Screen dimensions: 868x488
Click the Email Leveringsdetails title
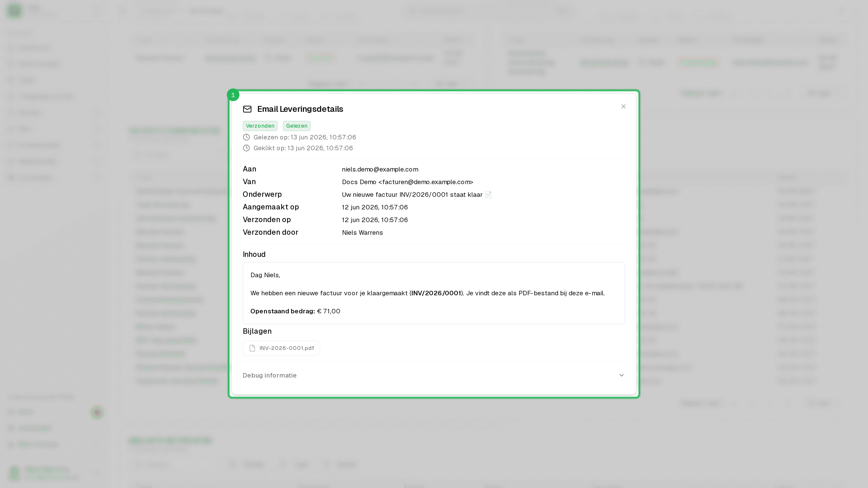300,109
